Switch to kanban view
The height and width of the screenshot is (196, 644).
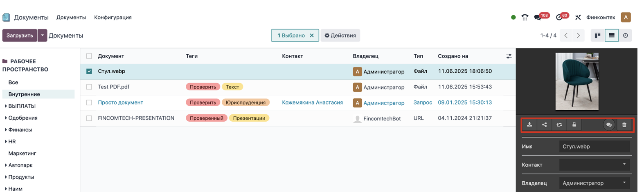597,36
